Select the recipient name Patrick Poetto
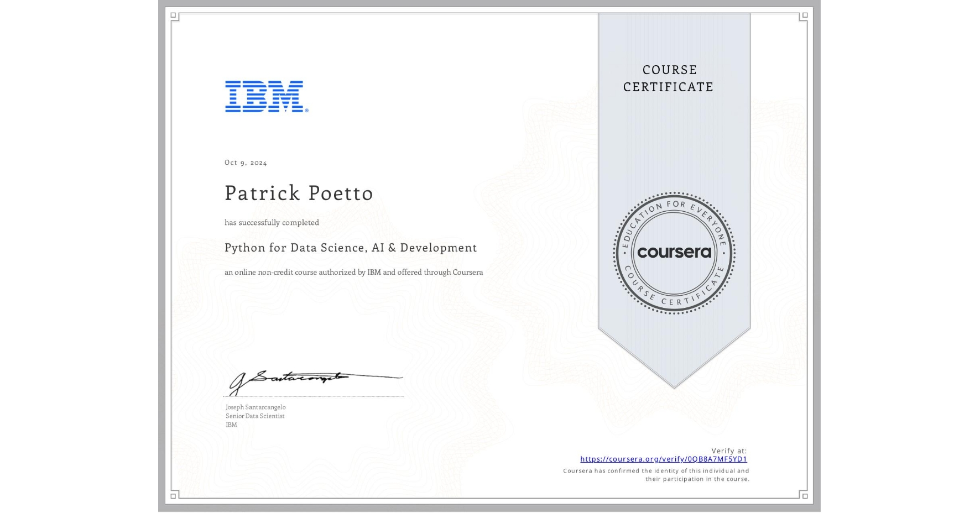 [x=299, y=193]
